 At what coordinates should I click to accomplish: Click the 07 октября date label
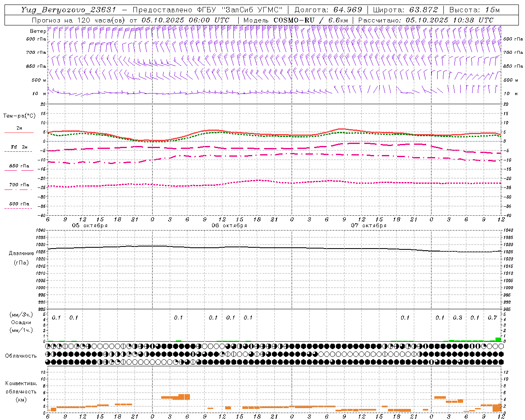(369, 226)
